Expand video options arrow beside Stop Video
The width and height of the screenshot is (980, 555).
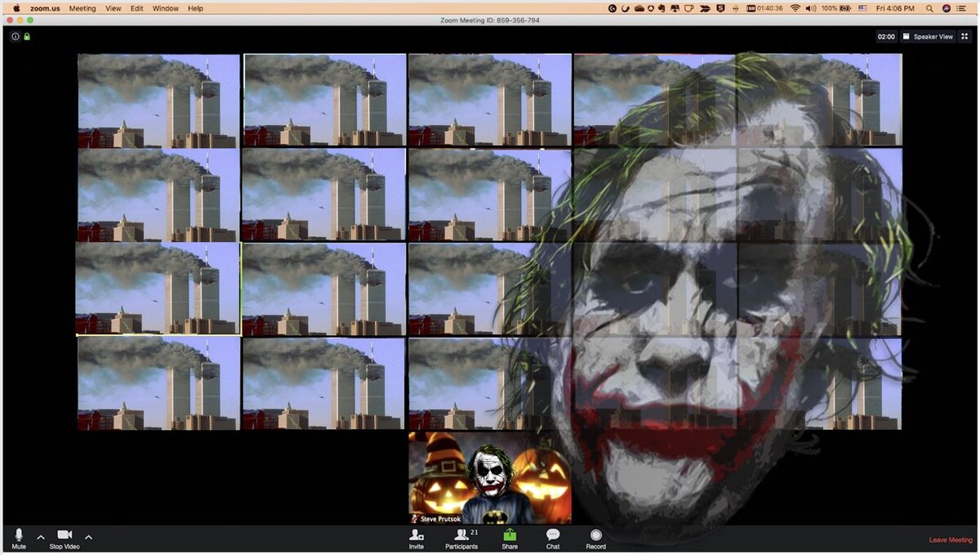(x=88, y=537)
